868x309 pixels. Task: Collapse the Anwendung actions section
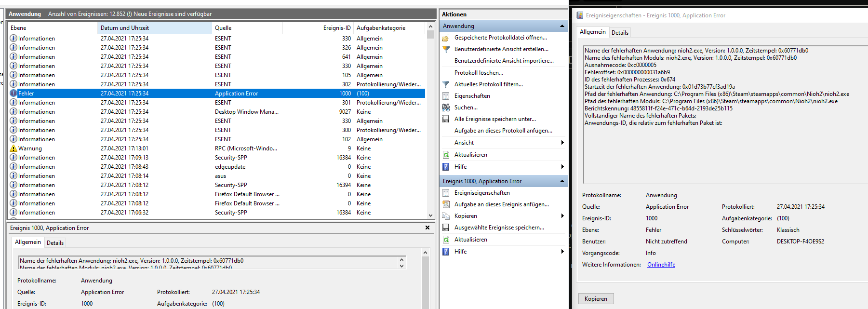562,26
